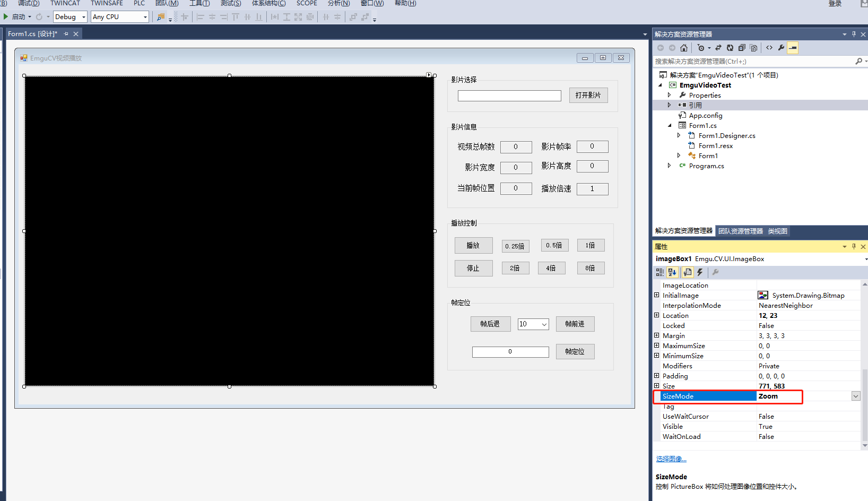Click the imageBox1 smart tag arrow glyph

[429, 75]
